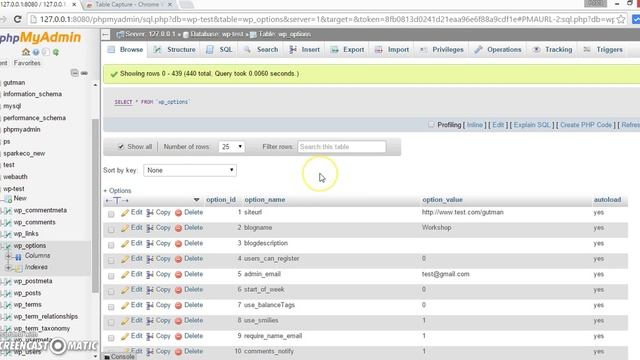Bookmark this page with the star icon
Image resolution: width=640 pixels, height=360 pixels.
click(x=621, y=19)
